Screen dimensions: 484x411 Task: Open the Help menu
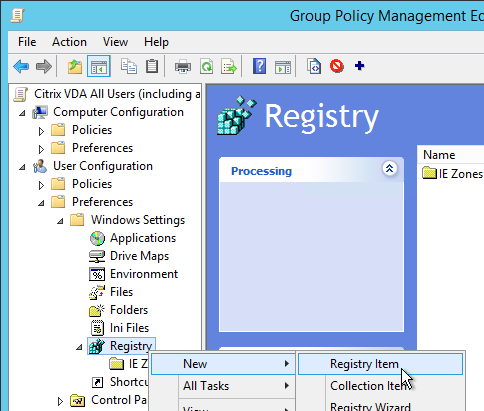pyautogui.click(x=156, y=42)
